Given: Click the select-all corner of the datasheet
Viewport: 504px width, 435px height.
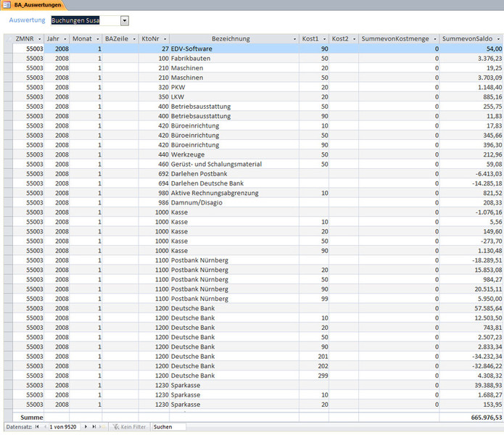Looking at the screenshot, I should [x=8, y=39].
